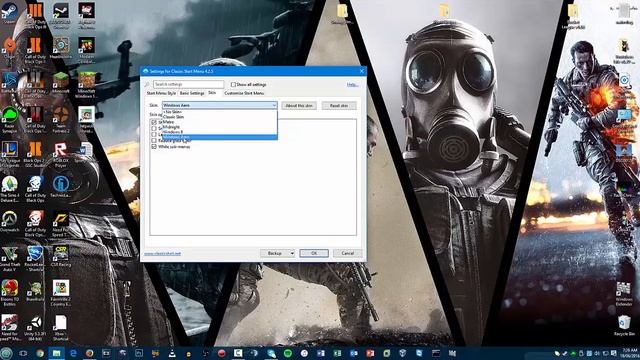Switch to the Start Menu Style tab
640x360 pixels.
(x=161, y=93)
